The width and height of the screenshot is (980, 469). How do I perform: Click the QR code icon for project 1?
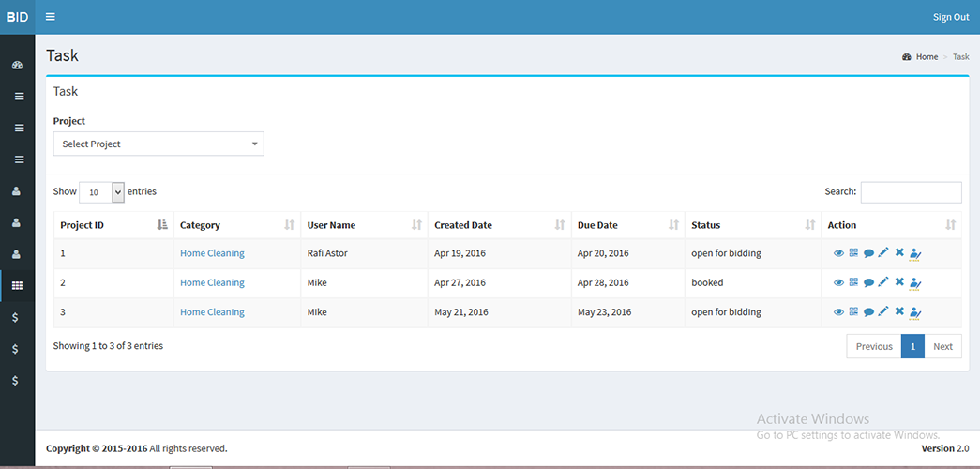click(853, 252)
